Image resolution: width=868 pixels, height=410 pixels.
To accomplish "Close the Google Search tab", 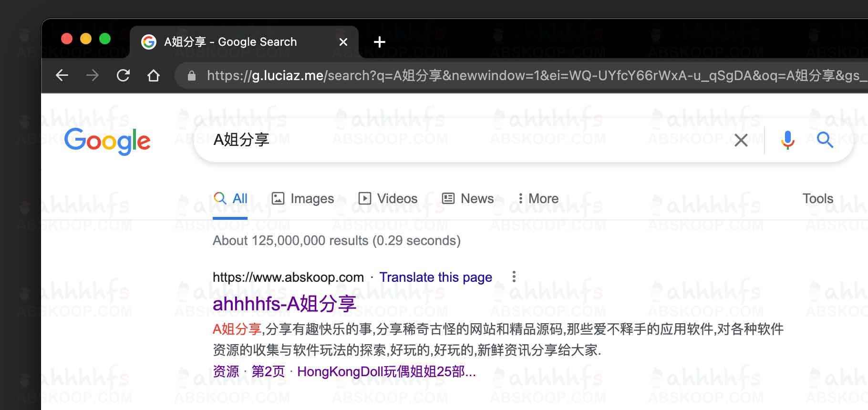I will [343, 42].
